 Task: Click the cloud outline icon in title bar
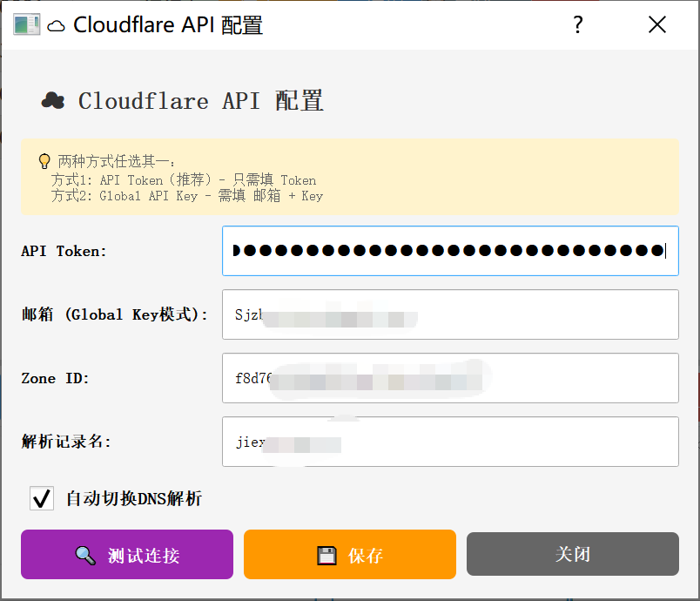coord(57,26)
